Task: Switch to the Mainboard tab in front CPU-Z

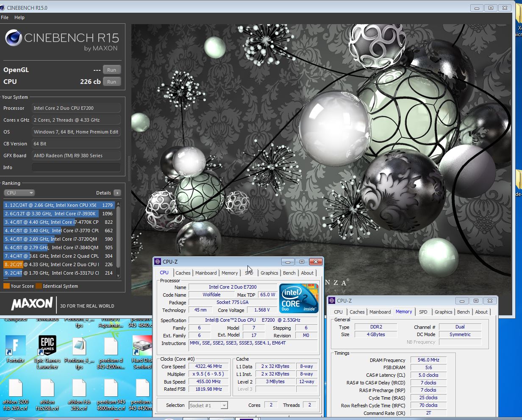Action: tap(206, 273)
